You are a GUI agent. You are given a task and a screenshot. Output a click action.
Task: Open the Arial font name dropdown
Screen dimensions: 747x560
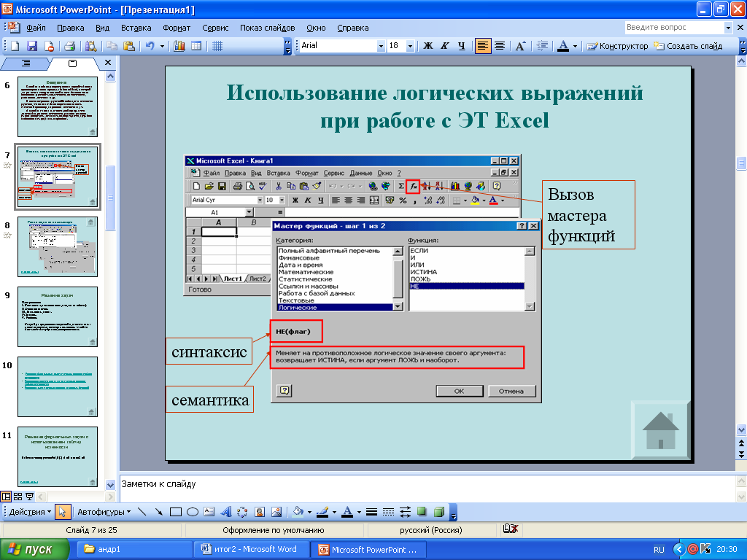tap(381, 46)
